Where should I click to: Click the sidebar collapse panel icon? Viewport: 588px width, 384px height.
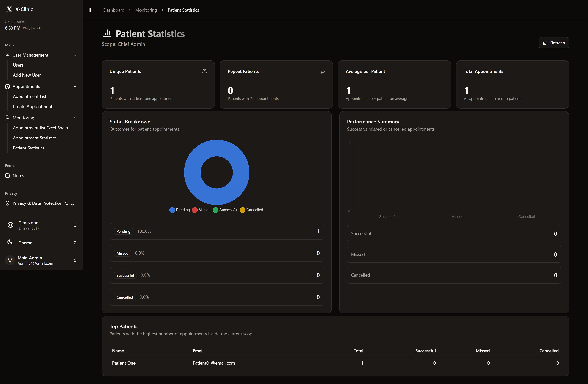click(91, 10)
